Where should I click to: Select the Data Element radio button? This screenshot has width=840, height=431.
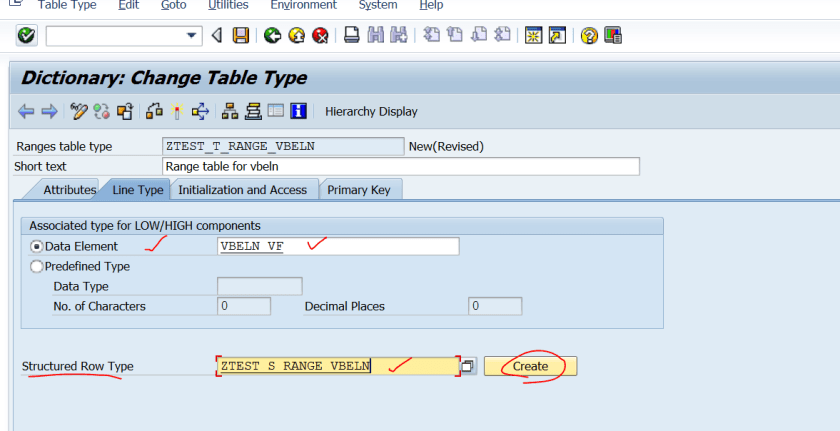(36, 246)
